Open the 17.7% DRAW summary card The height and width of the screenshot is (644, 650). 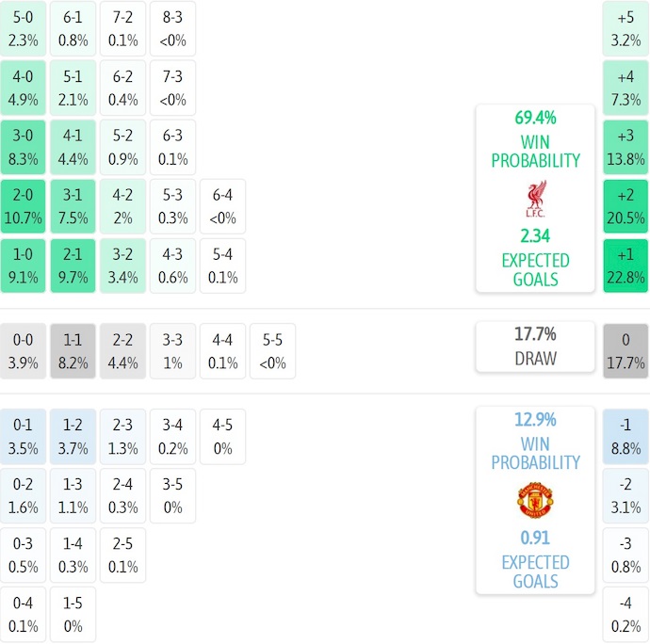coord(535,346)
